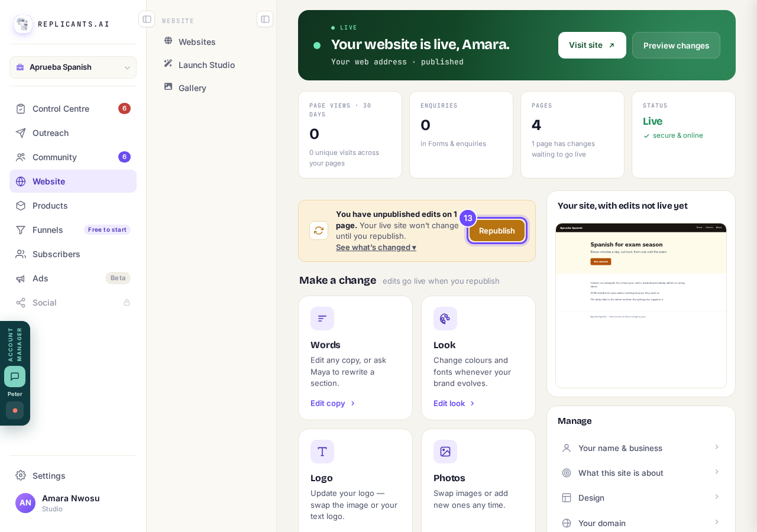Screen dimensions: 757x532
Task: Click Preview changes button
Action: click(676, 46)
